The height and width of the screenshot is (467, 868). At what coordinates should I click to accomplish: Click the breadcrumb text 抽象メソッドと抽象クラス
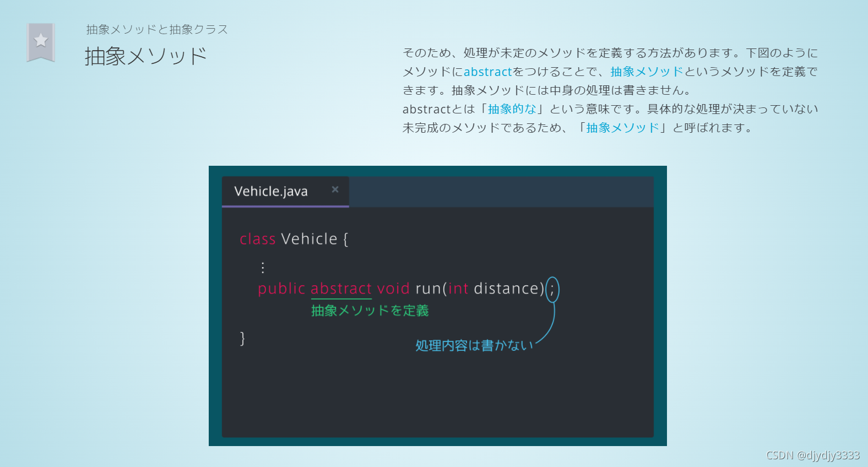[x=157, y=30]
